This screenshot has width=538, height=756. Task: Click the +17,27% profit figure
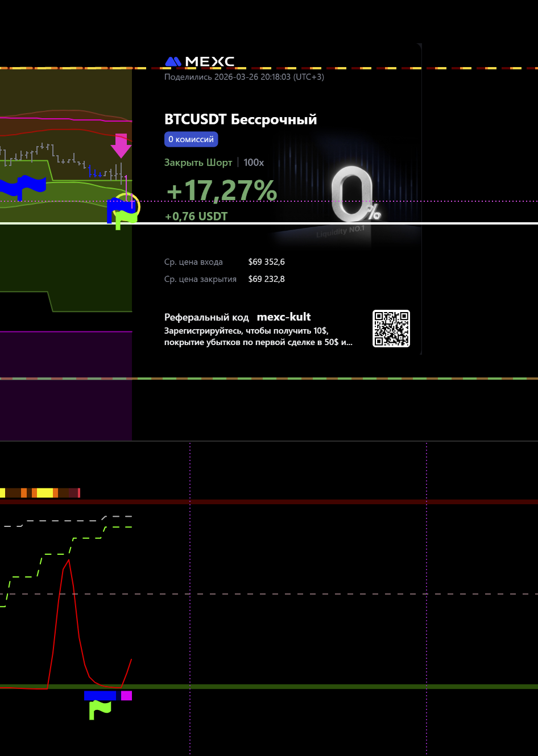point(221,190)
